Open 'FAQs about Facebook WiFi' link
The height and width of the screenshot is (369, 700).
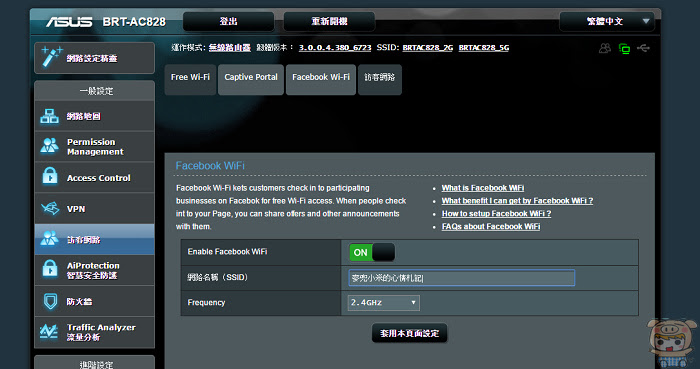491,226
